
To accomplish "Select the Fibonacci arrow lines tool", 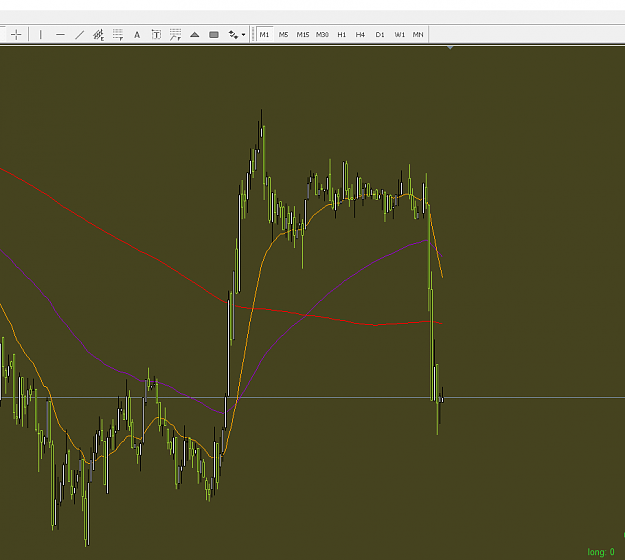I will (175, 35).
